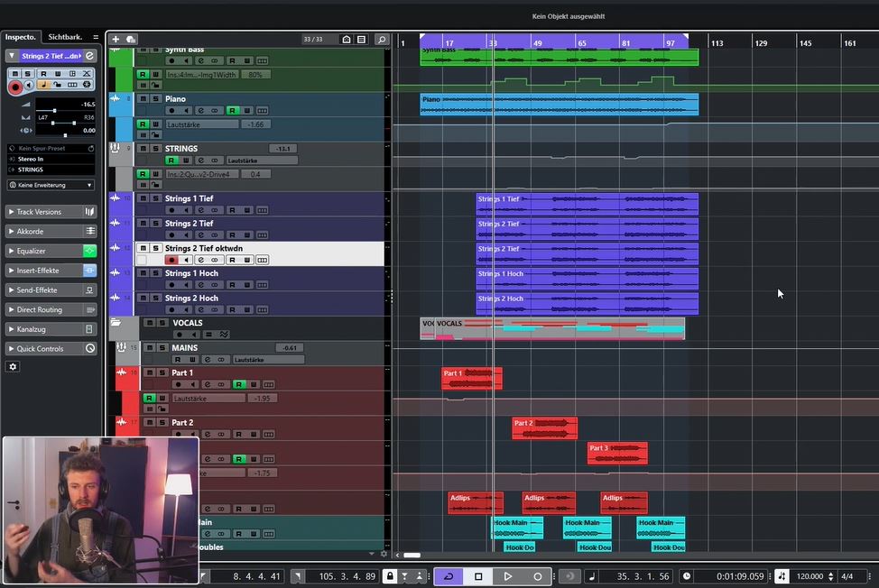Open the track presets browser icon
Image resolution: width=879 pixels, height=588 pixels.
click(131, 39)
